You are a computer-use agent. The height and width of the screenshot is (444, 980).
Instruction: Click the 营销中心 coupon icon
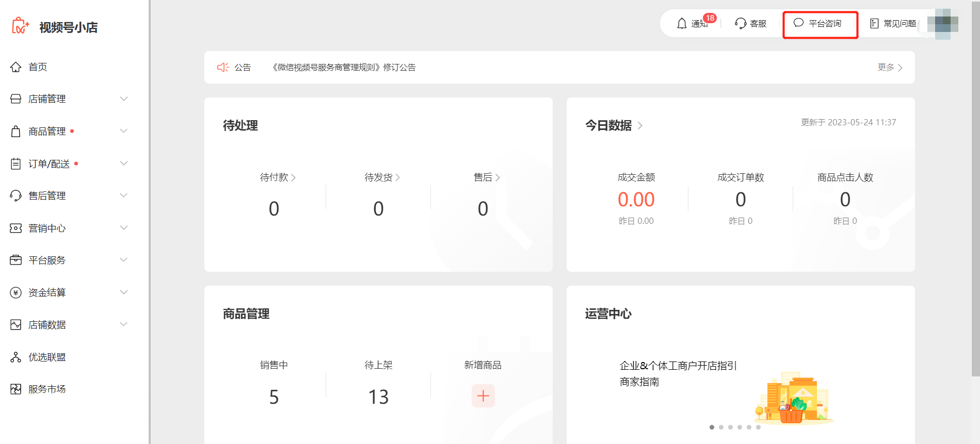tap(16, 228)
